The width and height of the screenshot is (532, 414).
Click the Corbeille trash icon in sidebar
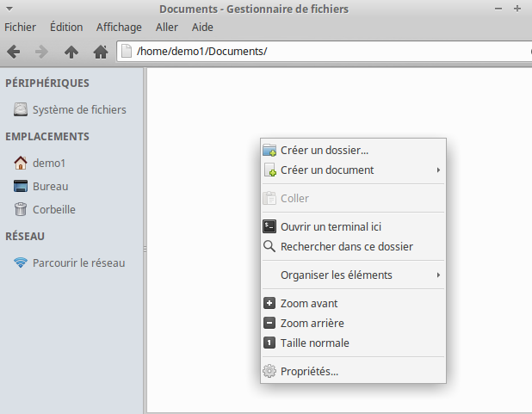coord(21,209)
